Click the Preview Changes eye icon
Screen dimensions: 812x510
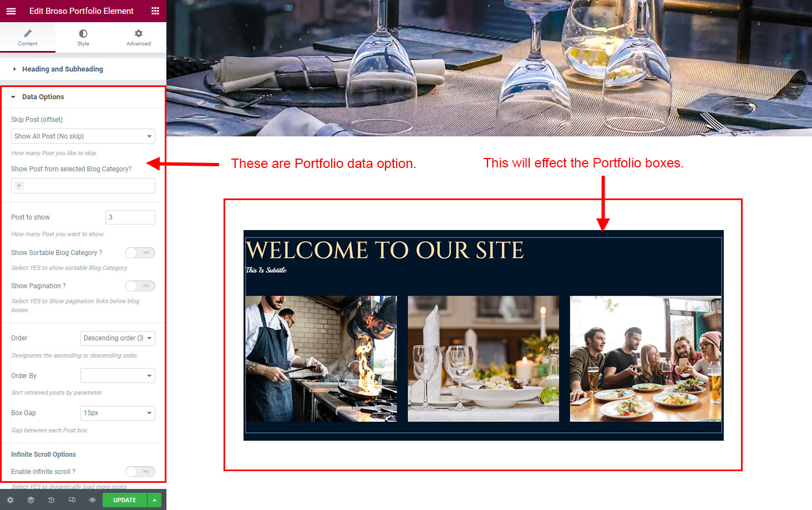[92, 500]
